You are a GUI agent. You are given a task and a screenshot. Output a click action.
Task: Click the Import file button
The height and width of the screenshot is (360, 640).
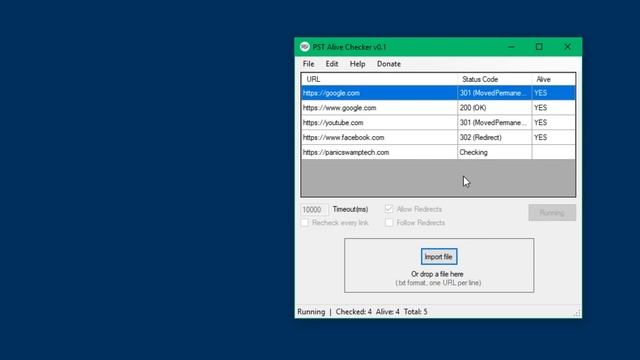click(x=439, y=257)
